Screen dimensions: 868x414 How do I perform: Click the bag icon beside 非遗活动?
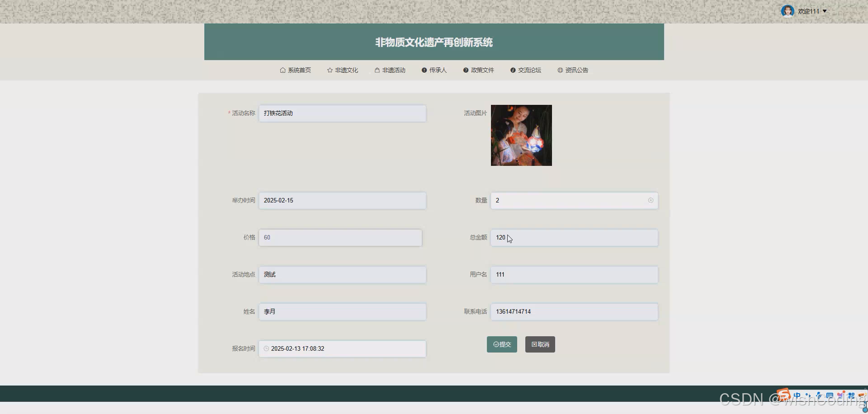click(376, 70)
